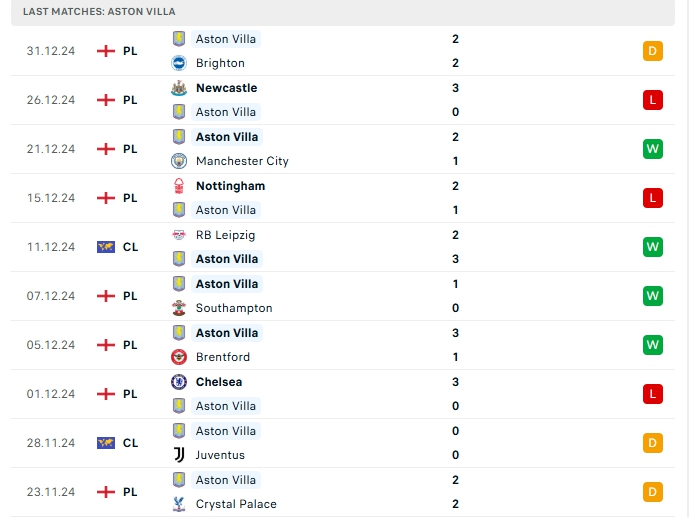
Task: Click the Newcastle club crest icon
Action: click(179, 88)
